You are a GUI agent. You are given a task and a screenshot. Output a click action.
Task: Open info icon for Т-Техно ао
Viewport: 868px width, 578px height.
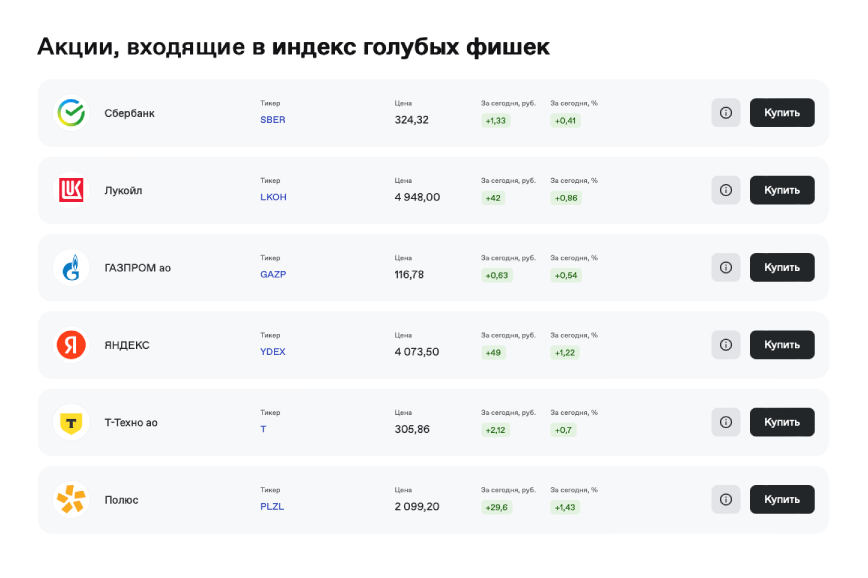point(726,422)
